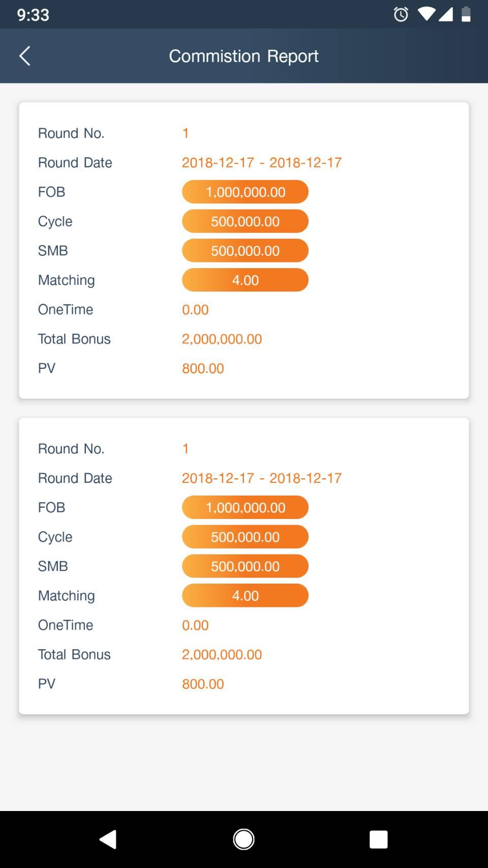
Task: Tap the first card's FOB 1,000,000.00 pill
Action: pos(245,192)
